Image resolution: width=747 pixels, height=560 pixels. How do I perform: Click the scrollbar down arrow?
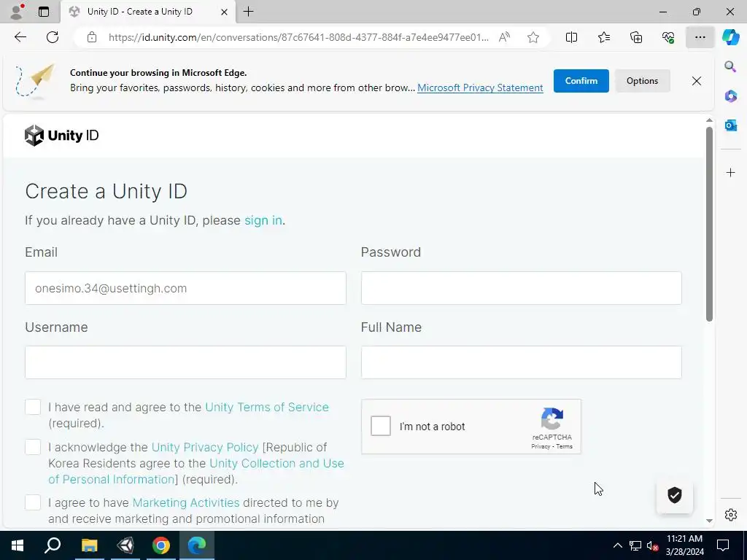[709, 521]
